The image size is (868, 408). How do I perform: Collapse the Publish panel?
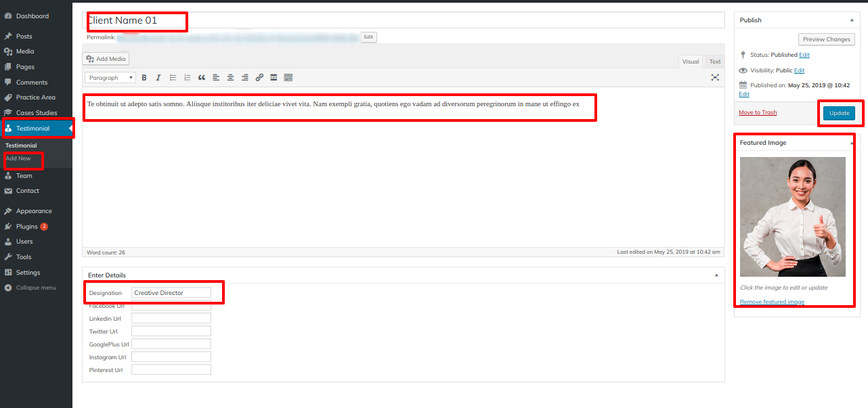coord(852,20)
